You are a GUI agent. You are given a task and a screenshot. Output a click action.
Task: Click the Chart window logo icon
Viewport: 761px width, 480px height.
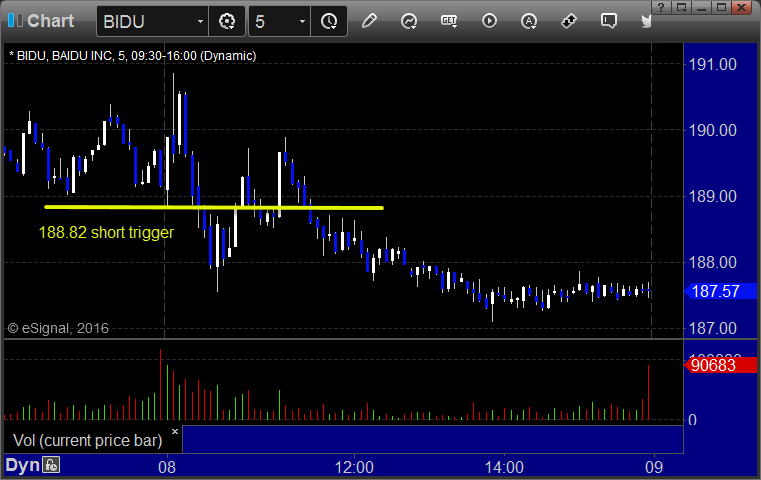pos(15,20)
